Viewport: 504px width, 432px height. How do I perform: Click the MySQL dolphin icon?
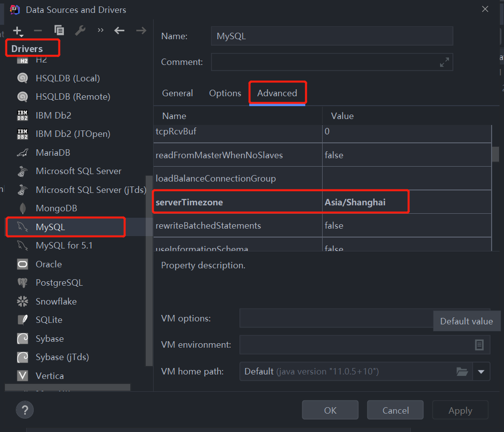pos(22,227)
